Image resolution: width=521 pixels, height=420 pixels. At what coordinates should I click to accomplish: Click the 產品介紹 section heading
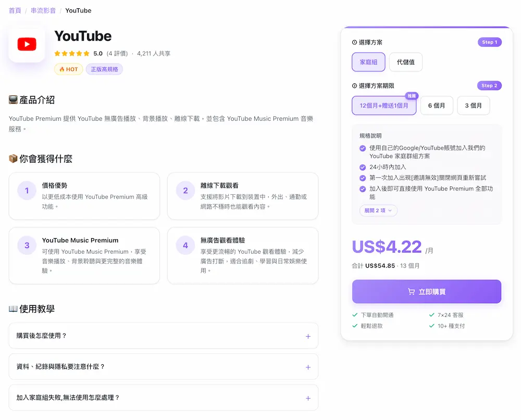click(x=37, y=100)
